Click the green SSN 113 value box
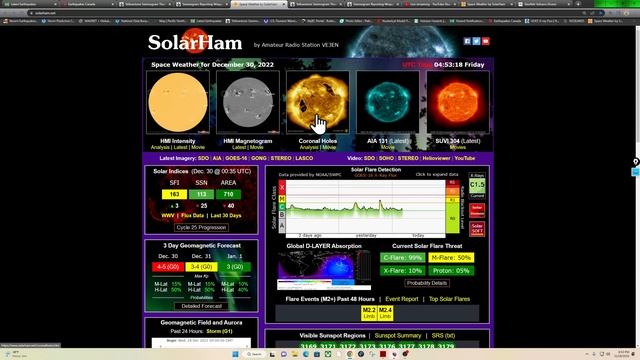 [201, 194]
